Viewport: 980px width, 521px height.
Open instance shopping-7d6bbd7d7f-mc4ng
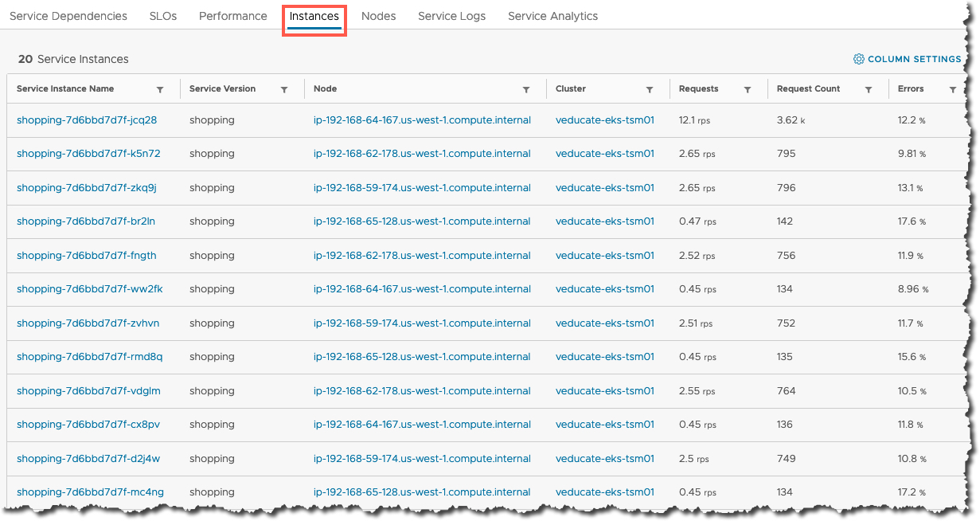(x=90, y=492)
